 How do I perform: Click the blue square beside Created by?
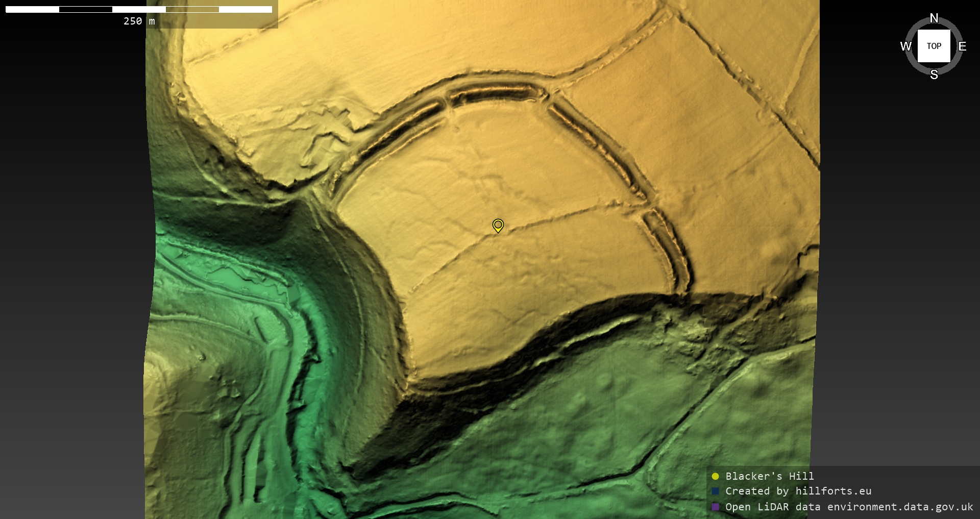[715, 491]
